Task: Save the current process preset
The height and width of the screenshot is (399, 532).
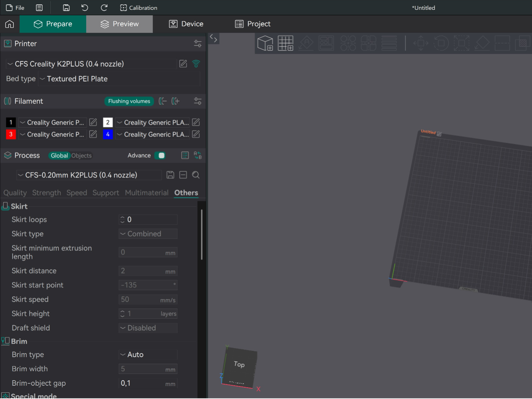Action: 170,175
